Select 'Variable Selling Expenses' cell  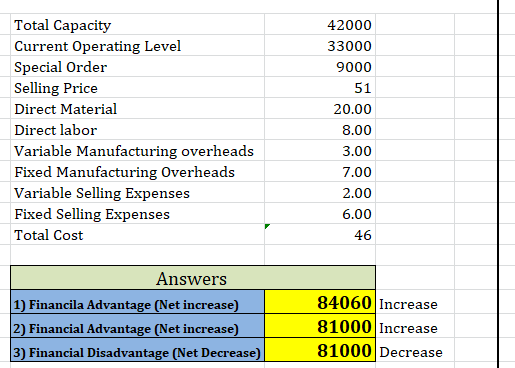137,192
